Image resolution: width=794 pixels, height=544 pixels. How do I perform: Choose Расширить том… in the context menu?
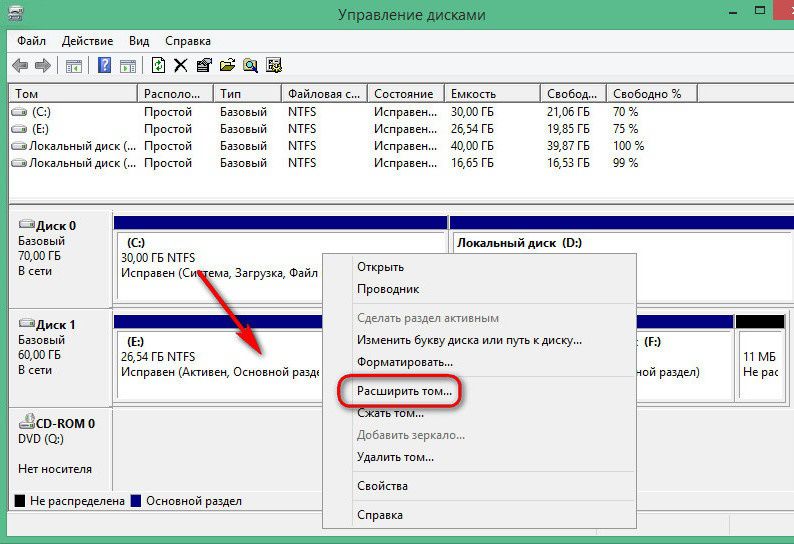point(404,391)
